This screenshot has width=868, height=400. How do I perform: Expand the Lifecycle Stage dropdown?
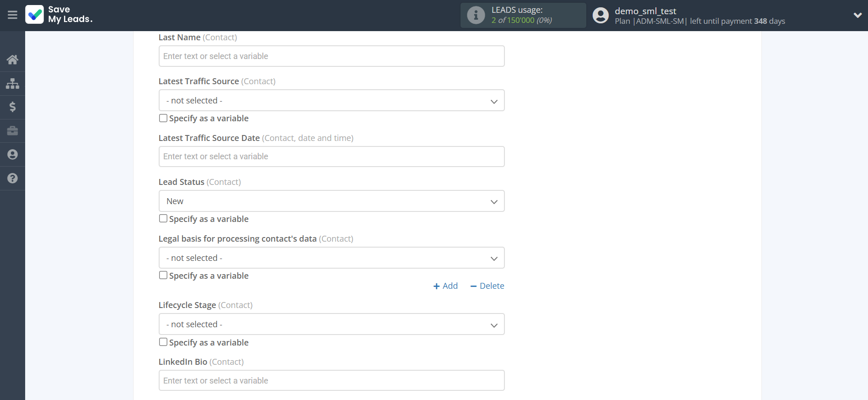coord(331,324)
